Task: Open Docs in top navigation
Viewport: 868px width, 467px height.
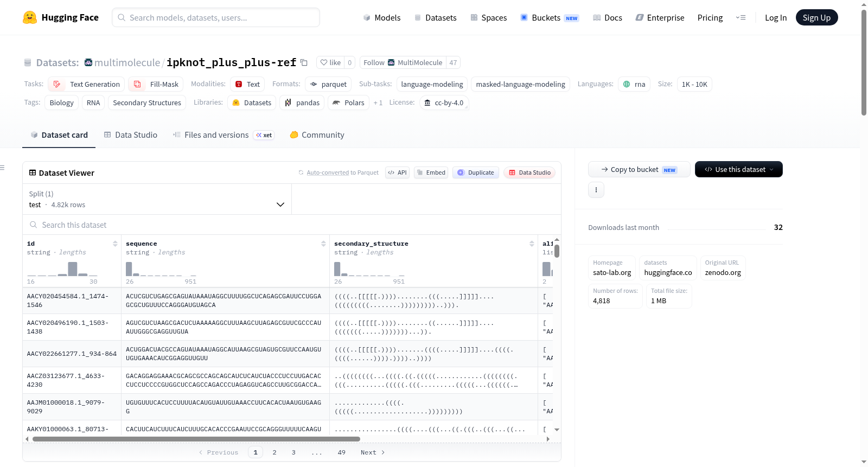Action: coord(608,17)
